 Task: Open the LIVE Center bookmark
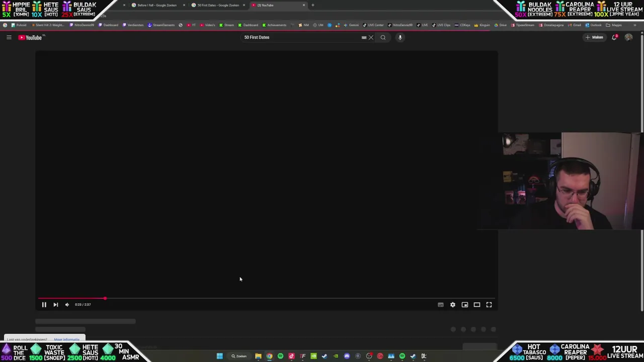tap(373, 25)
